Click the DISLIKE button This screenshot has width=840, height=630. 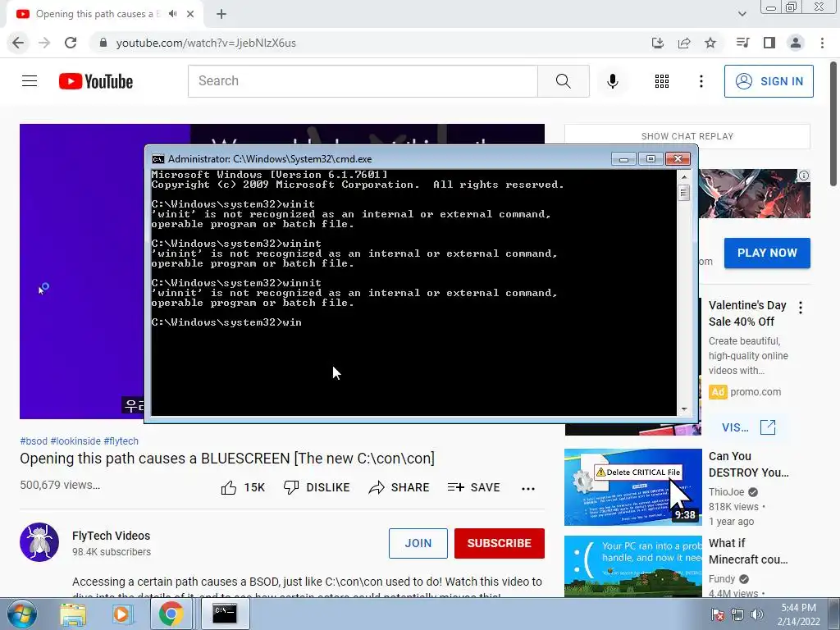point(316,487)
